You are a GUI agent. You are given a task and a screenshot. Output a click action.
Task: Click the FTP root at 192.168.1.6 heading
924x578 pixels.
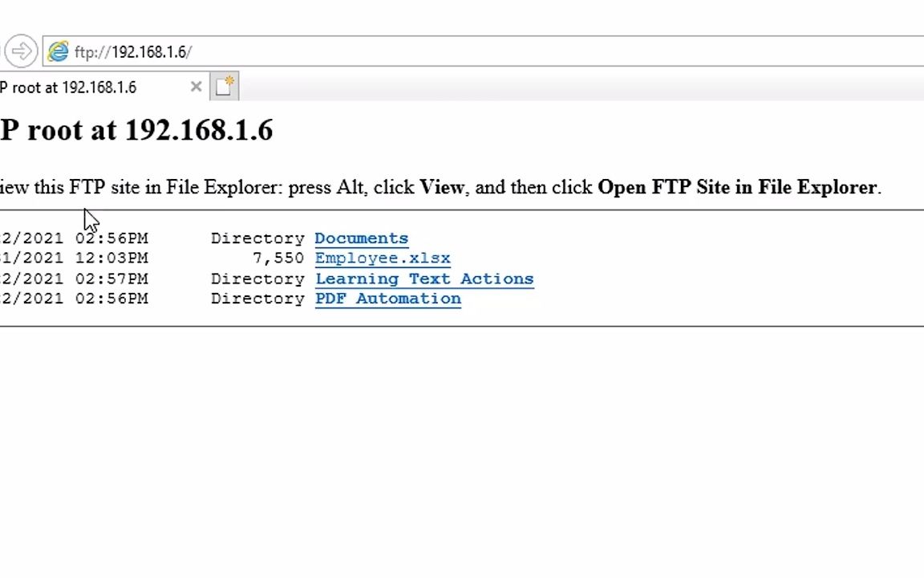[x=136, y=130]
